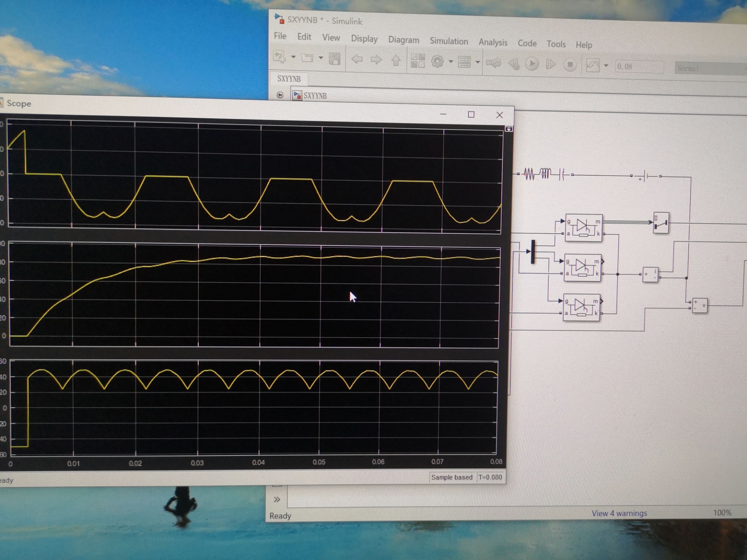Select the SXYYNB model tab
The image size is (747, 560).
click(289, 79)
